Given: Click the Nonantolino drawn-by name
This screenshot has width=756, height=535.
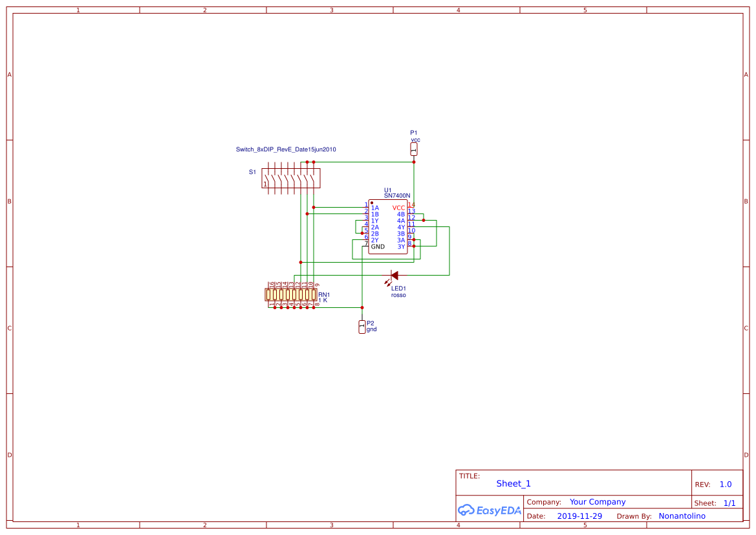Looking at the screenshot, I should pyautogui.click(x=682, y=516).
